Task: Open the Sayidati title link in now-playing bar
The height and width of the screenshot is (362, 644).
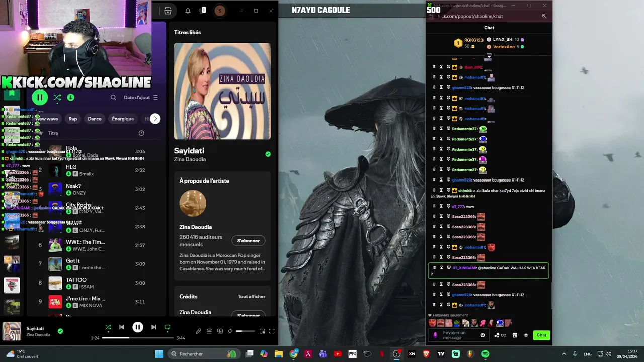Action: 35,328
